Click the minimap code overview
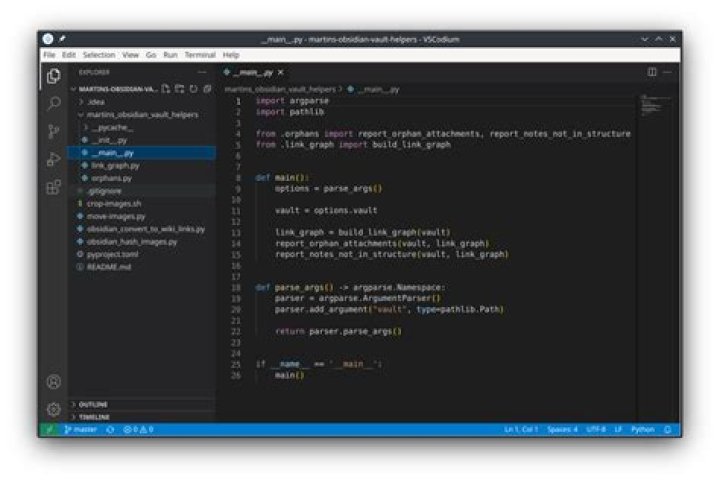 tap(656, 106)
